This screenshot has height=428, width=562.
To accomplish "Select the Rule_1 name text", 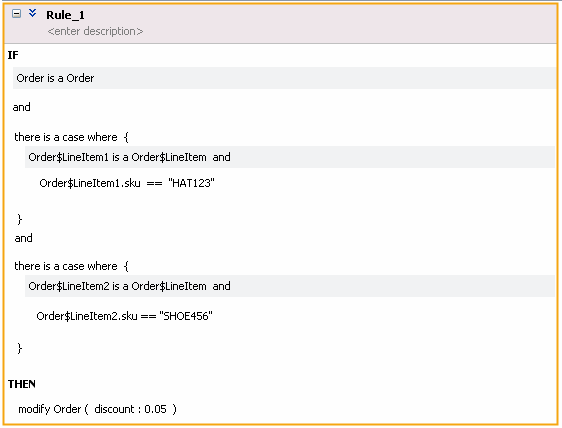I will coord(65,15).
